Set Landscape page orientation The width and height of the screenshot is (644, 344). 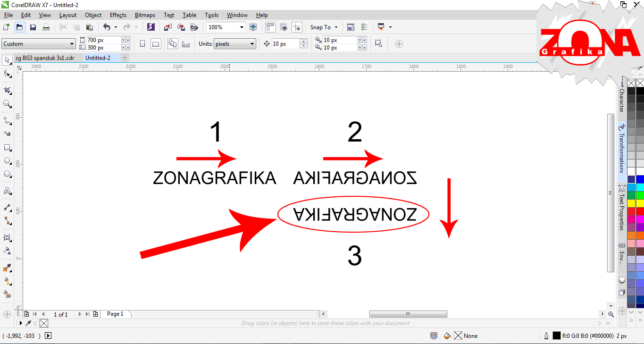coord(156,44)
